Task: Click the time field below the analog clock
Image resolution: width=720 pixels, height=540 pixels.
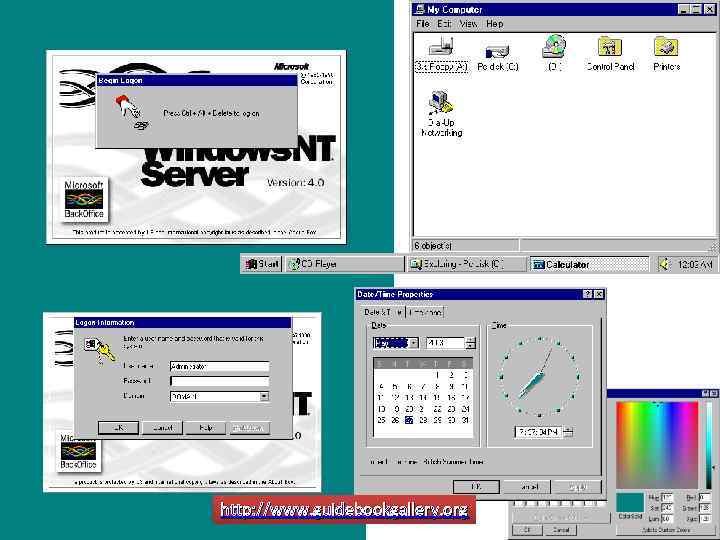Action: (x=539, y=432)
